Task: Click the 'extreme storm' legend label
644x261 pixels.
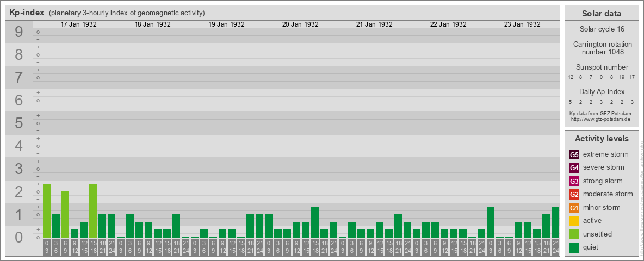Action: click(606, 154)
